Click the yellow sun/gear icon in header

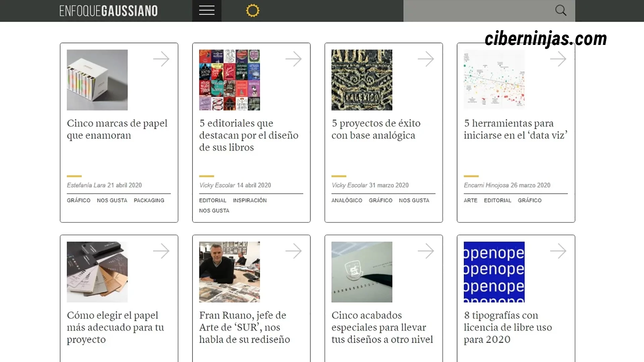click(x=252, y=10)
